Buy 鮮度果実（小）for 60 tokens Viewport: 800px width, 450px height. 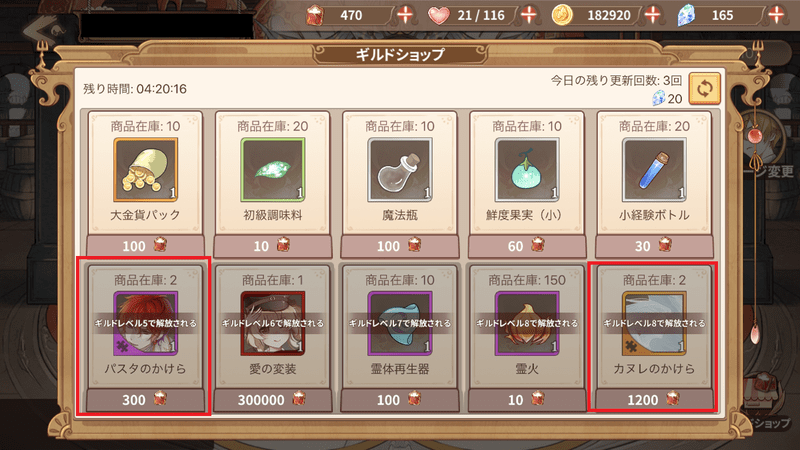coord(527,246)
